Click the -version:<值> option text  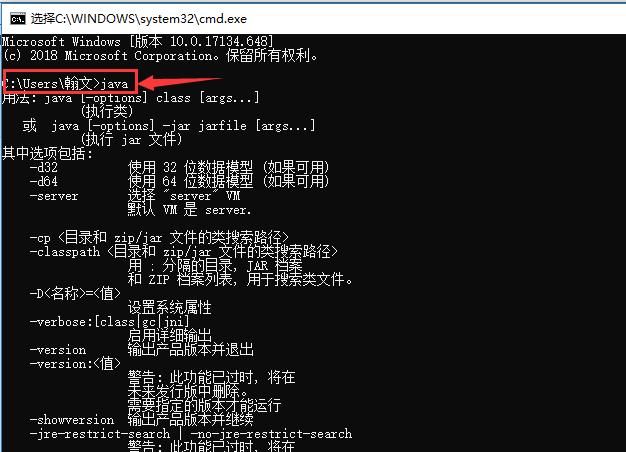tap(75, 364)
